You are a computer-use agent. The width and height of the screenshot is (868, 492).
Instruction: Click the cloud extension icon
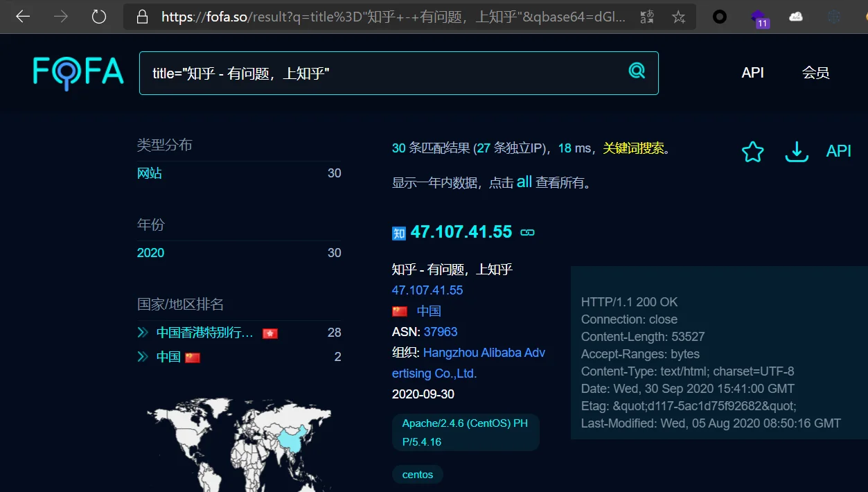pos(796,17)
